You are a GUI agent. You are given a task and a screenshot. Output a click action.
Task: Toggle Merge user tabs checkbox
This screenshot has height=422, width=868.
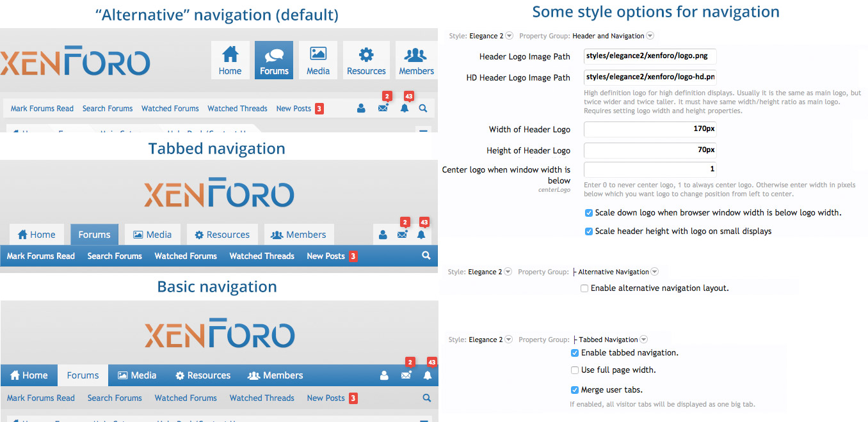pyautogui.click(x=575, y=390)
